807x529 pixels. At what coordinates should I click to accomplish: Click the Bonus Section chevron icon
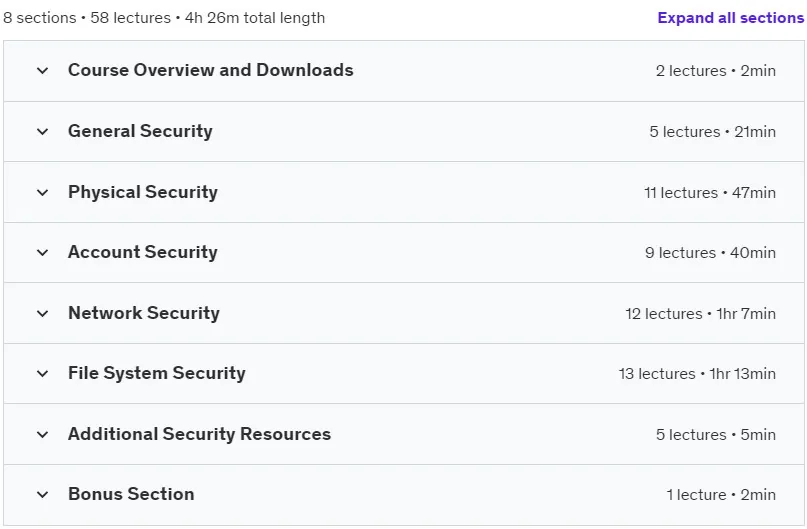(43, 495)
